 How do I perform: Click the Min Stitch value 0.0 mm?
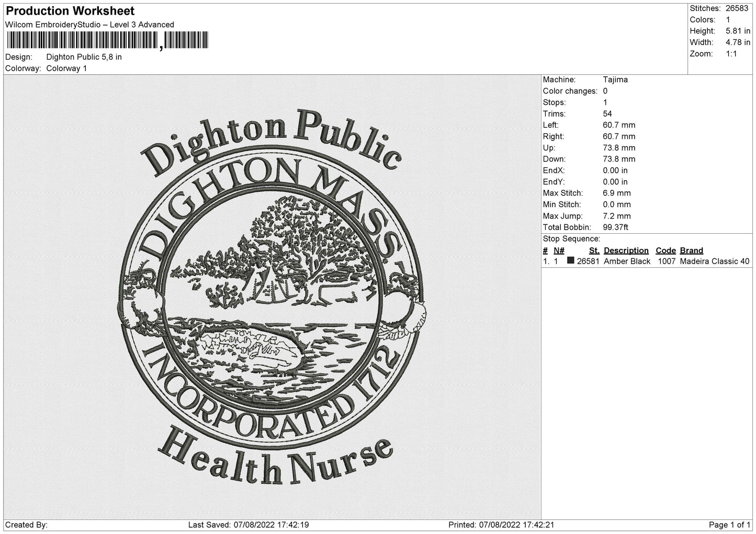pyautogui.click(x=617, y=204)
